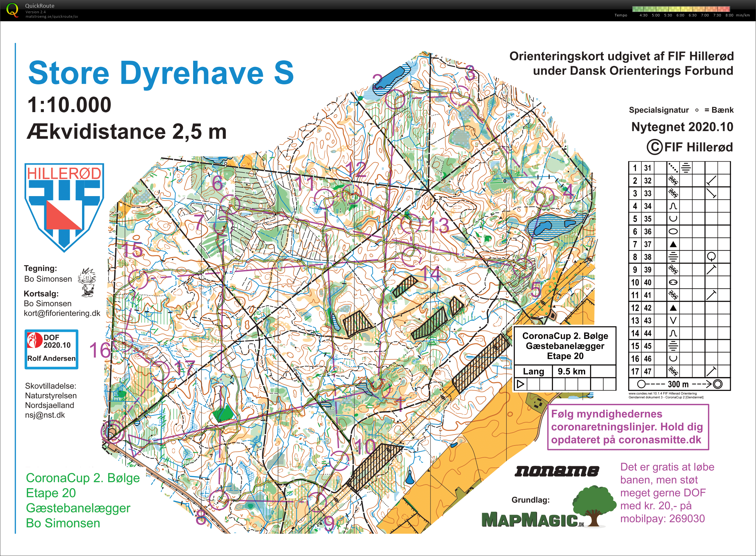Click the tree symbol in control row 8
The image size is (756, 556).
(x=711, y=257)
